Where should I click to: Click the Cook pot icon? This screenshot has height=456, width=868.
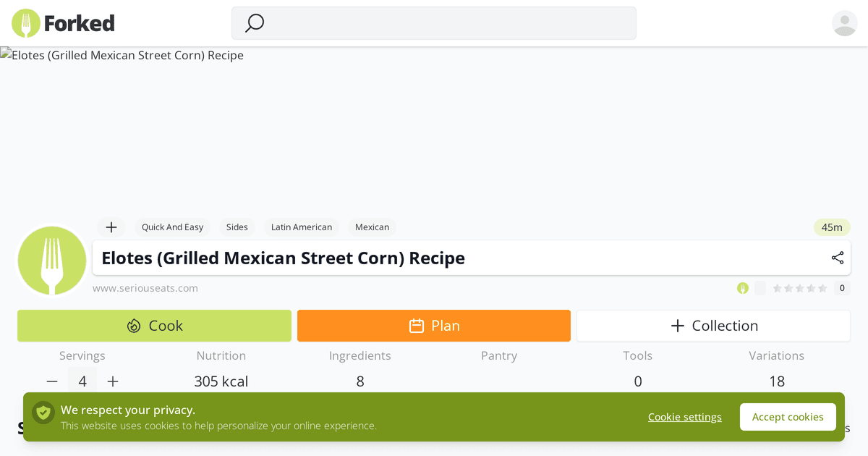point(132,325)
